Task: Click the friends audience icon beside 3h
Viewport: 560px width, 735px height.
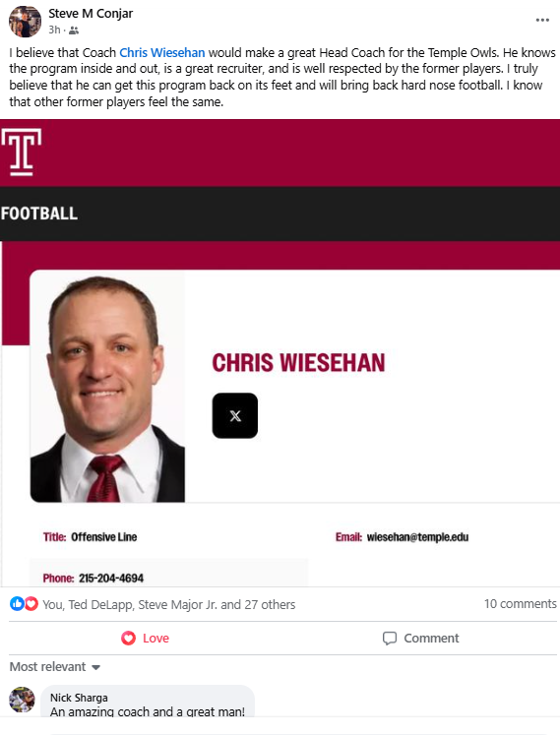Action: (x=74, y=31)
